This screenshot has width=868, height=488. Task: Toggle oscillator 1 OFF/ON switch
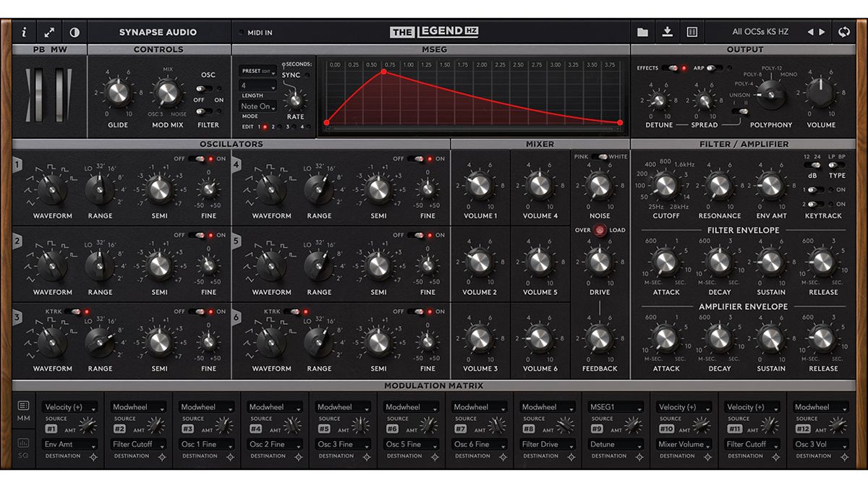[198, 158]
